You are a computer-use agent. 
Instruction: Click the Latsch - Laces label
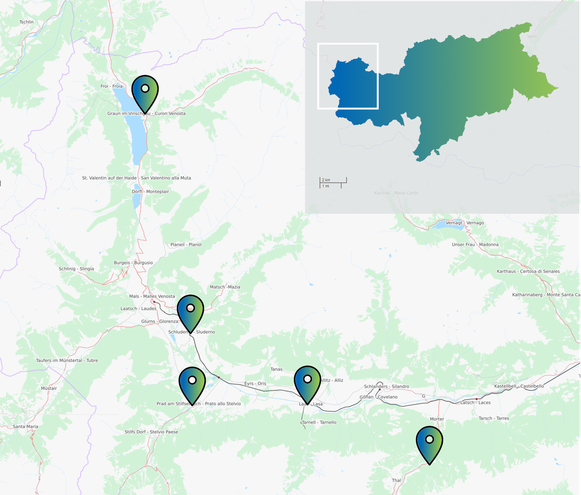pyautogui.click(x=475, y=402)
